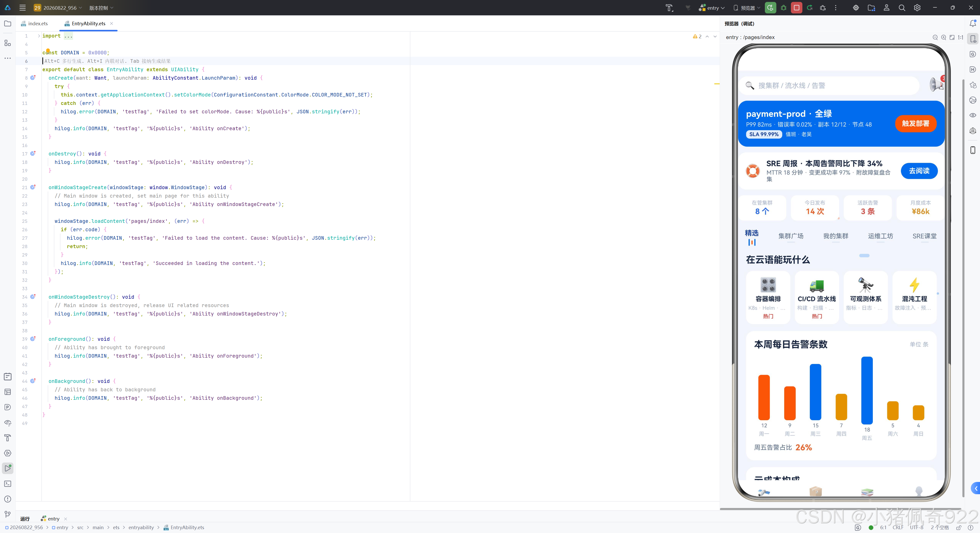The height and width of the screenshot is (533, 980).
Task: Toggle the device phone icon in right sidebar
Action: 973,150
